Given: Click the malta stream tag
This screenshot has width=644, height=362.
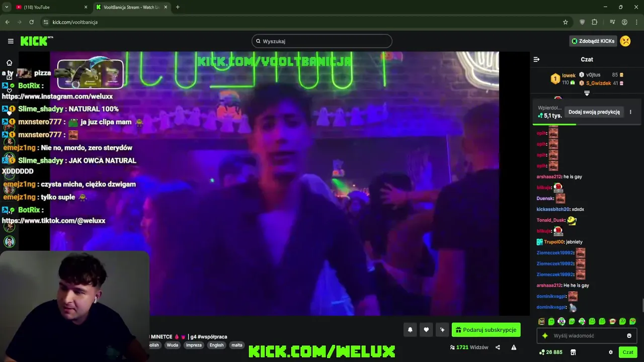Looking at the screenshot, I should click(x=237, y=345).
